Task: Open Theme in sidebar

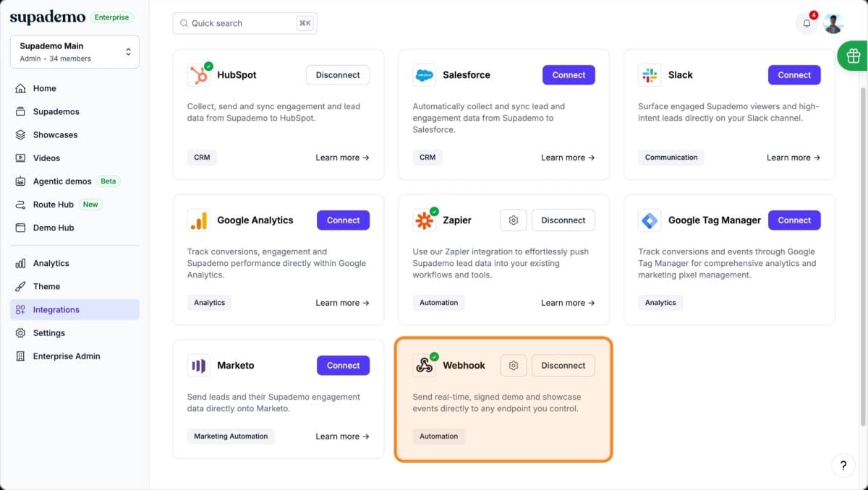Action: click(x=75, y=286)
